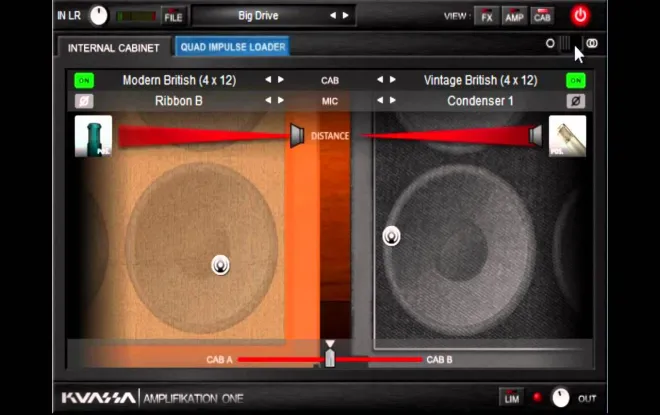660x415 pixels.
Task: Switch view to AMP section
Action: (x=514, y=17)
